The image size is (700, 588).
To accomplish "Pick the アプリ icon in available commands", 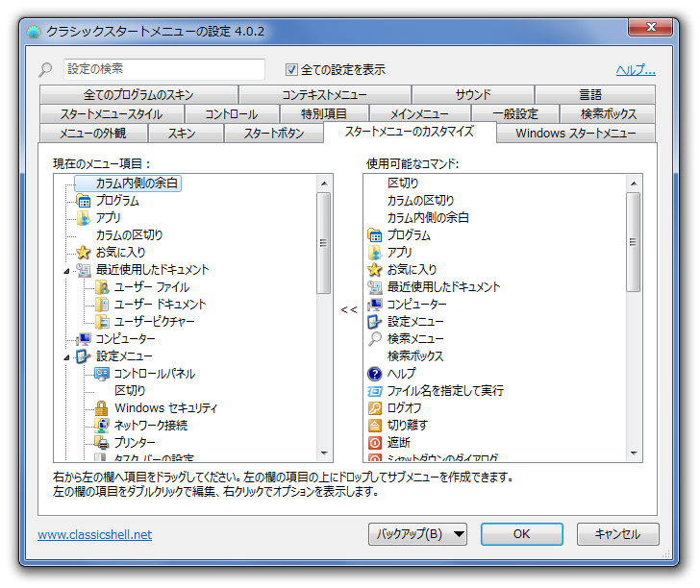I will pos(375,253).
